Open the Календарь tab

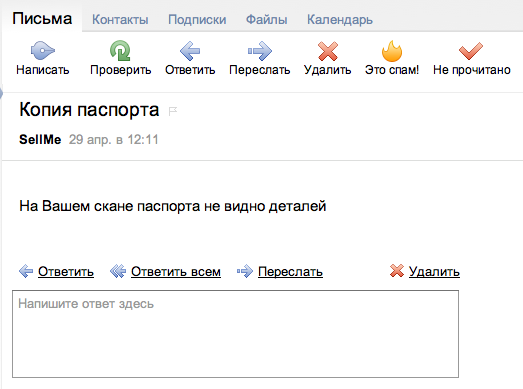pos(340,20)
